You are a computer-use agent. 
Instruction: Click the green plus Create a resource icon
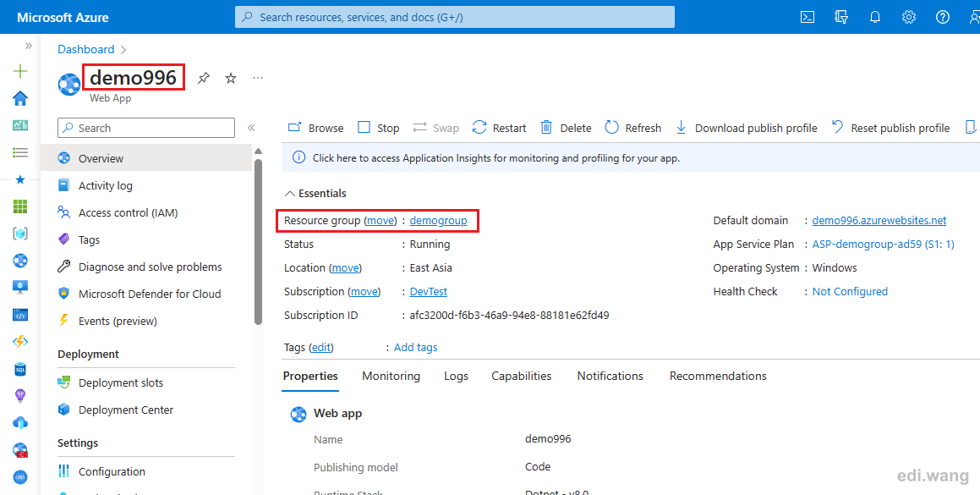click(x=20, y=71)
